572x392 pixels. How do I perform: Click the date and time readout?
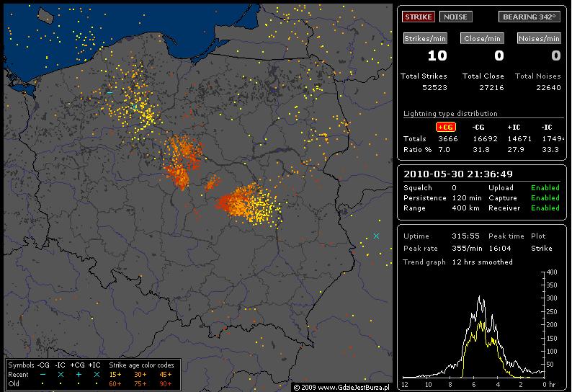(447, 174)
